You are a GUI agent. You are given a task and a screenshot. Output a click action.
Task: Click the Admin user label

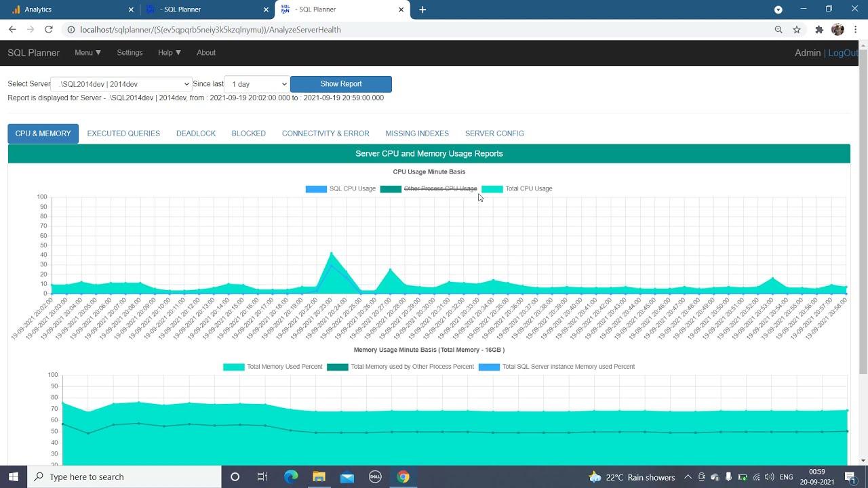pyautogui.click(x=808, y=53)
